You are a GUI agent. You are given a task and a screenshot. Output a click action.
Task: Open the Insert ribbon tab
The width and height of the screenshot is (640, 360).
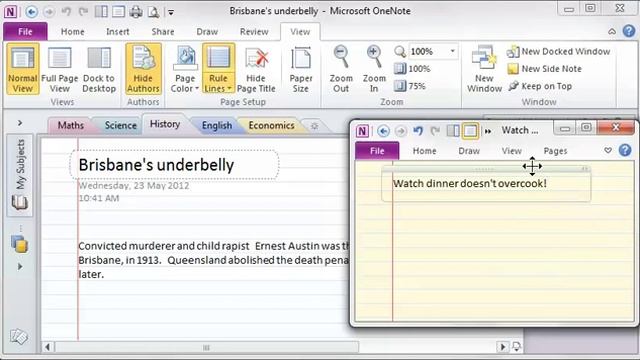tap(118, 31)
